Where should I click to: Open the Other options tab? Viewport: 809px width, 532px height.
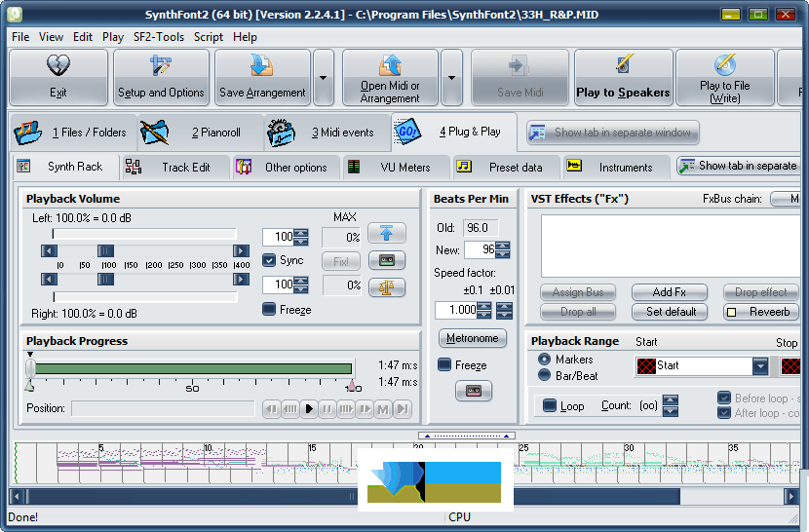tap(287, 168)
